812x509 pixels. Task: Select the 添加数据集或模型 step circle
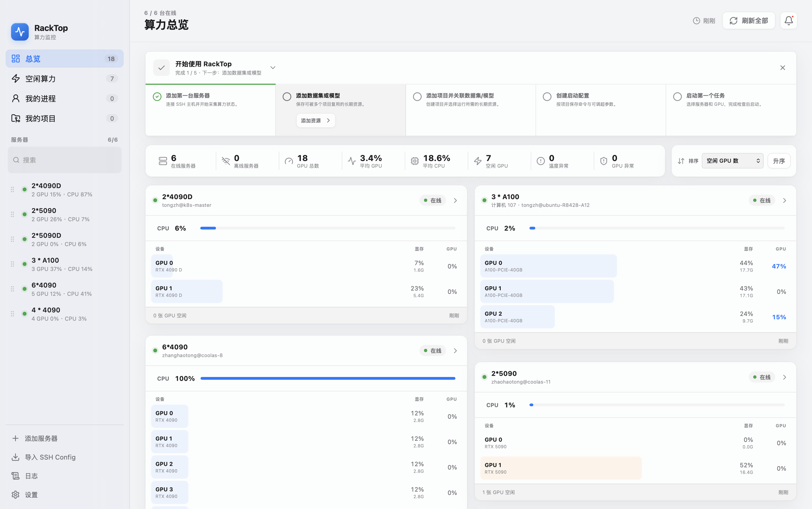[x=287, y=97]
